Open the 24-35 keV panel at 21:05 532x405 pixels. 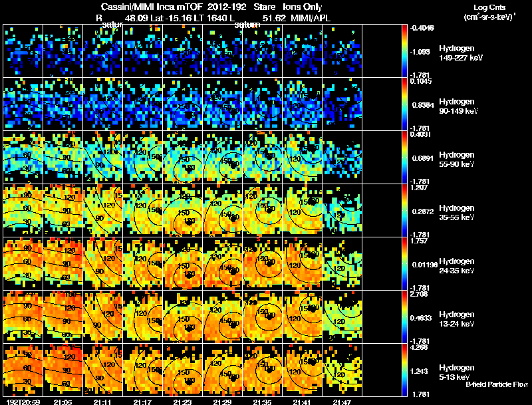point(63,264)
